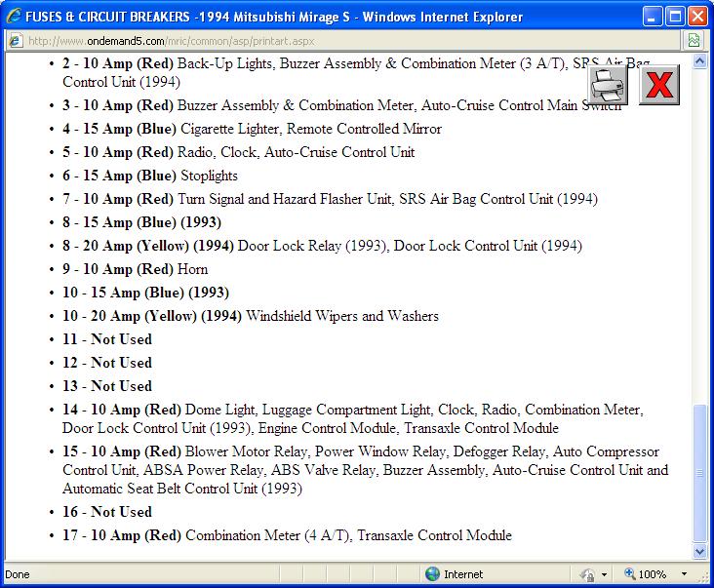
Task: Click the "13 - Not Used" entry
Action: [x=107, y=386]
